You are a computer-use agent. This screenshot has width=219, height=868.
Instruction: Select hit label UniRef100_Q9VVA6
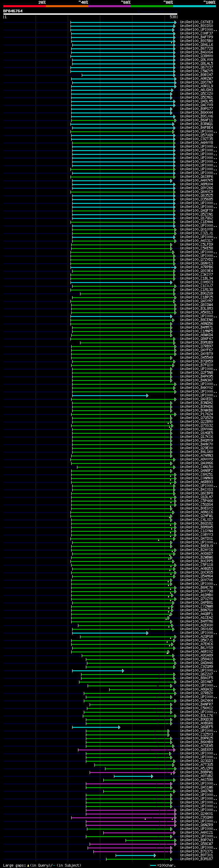click(196, 429)
